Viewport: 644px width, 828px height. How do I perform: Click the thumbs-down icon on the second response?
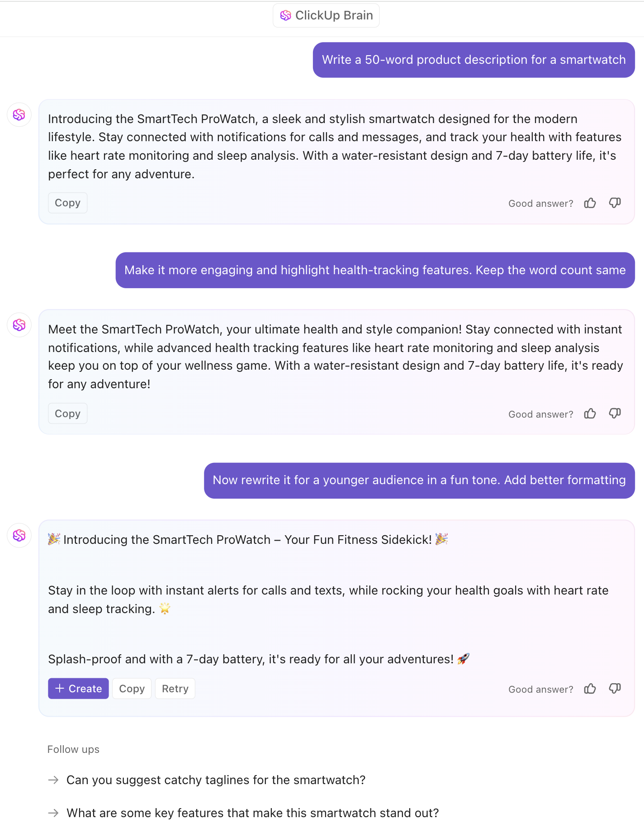614,413
